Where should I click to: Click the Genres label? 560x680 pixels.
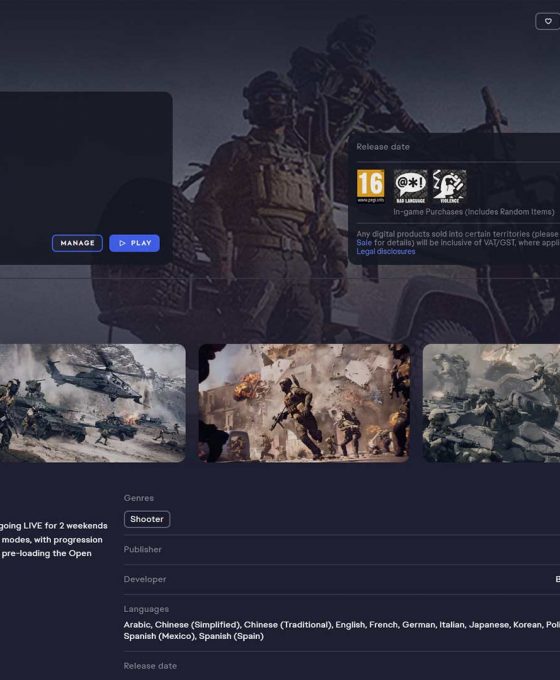point(139,498)
